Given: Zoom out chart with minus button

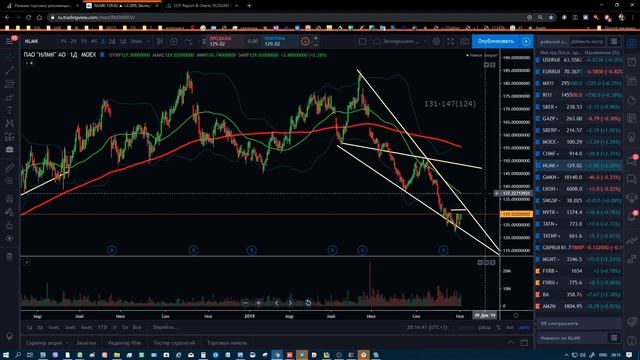Looking at the screenshot, I should (x=245, y=302).
